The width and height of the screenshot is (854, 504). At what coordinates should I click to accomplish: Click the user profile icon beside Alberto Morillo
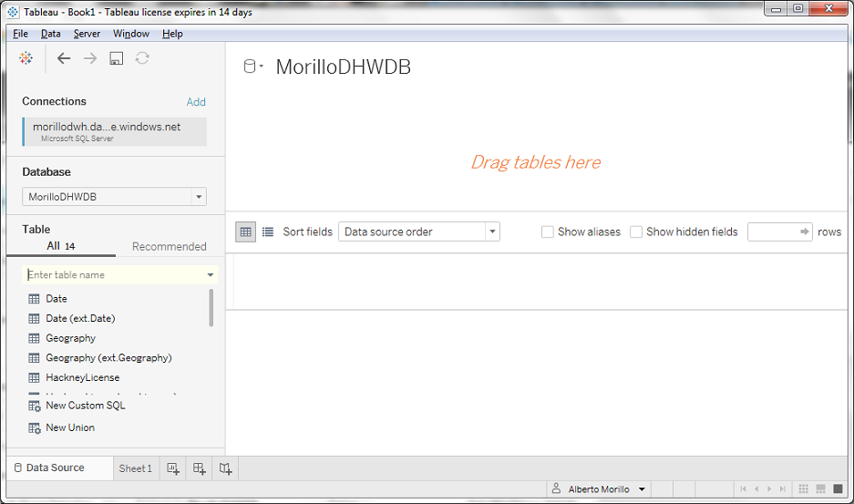coord(556,489)
